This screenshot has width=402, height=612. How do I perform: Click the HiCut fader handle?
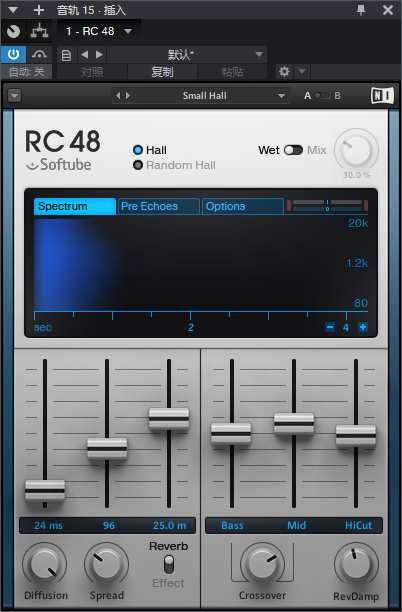click(x=356, y=436)
